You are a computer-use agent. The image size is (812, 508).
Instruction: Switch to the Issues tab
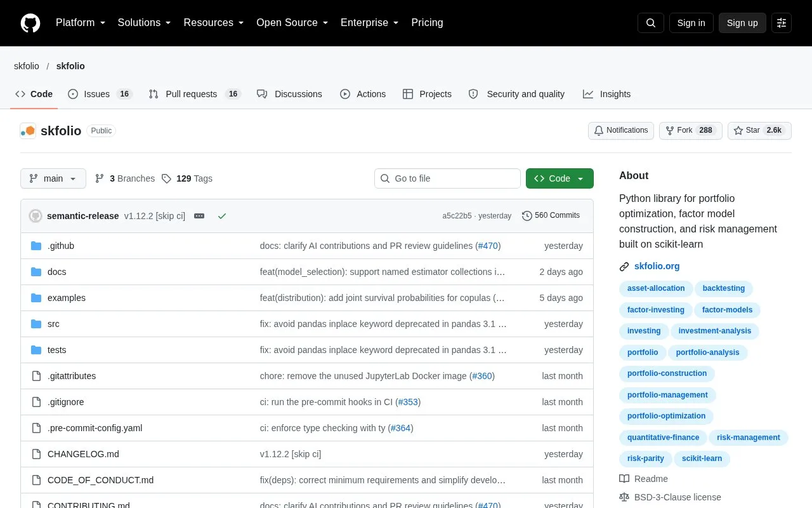click(100, 94)
